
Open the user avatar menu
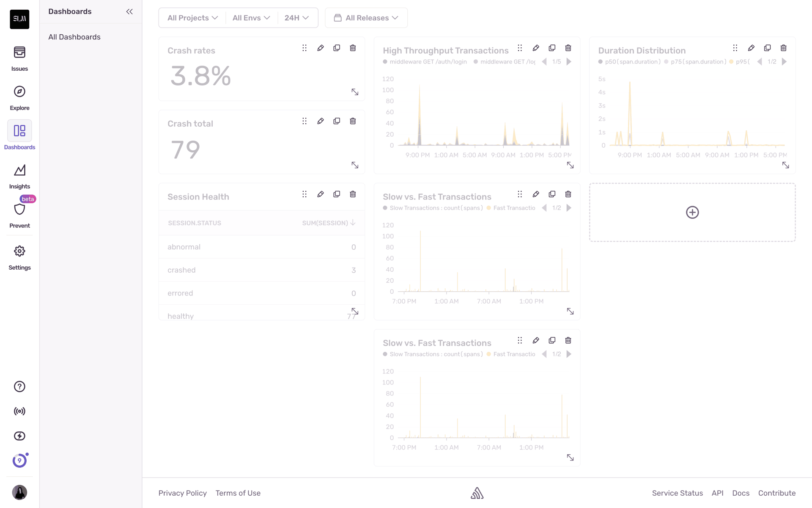[x=19, y=492]
